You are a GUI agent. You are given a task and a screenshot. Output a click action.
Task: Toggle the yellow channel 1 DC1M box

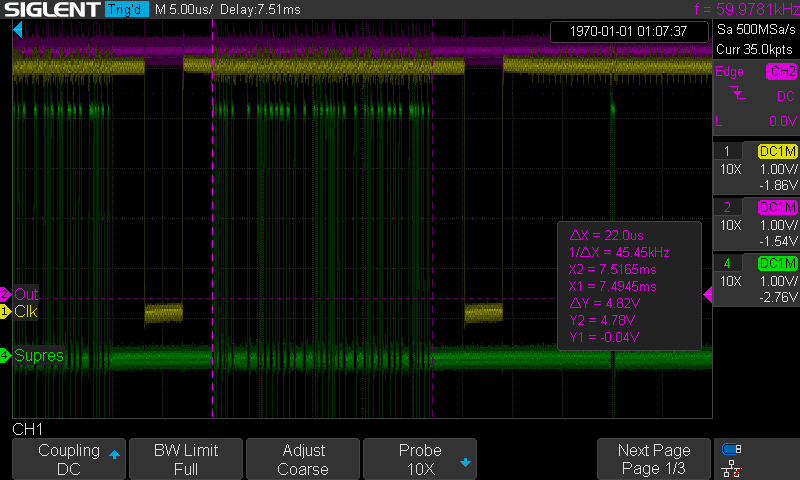[776, 151]
